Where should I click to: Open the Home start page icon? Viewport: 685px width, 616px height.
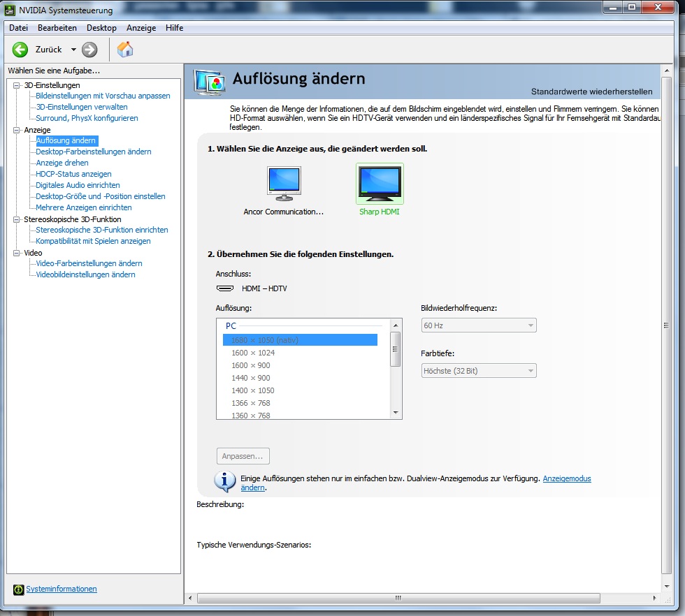[x=125, y=50]
